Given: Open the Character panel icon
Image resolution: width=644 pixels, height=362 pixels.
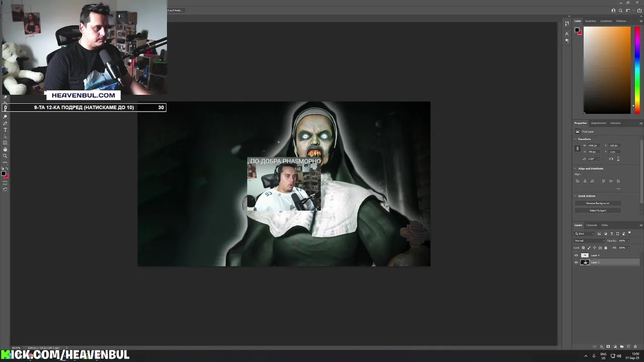Looking at the screenshot, I should (x=567, y=34).
